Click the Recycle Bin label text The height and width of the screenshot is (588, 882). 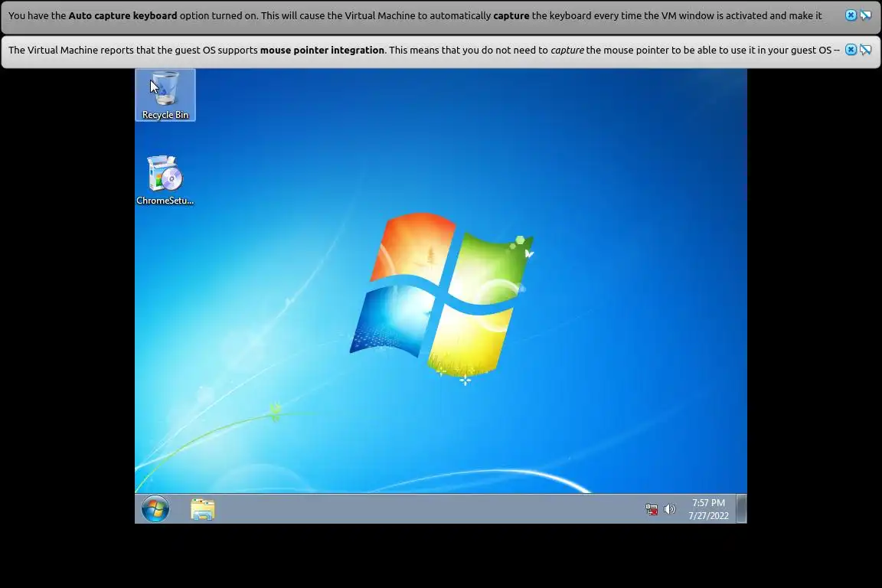pos(165,115)
